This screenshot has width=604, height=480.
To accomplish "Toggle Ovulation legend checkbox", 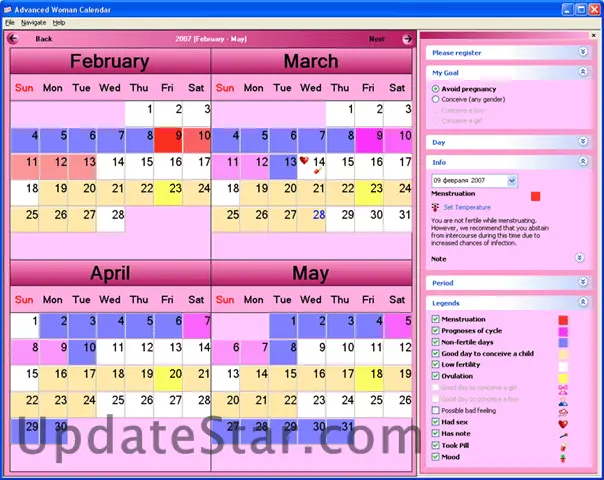I will (x=435, y=376).
